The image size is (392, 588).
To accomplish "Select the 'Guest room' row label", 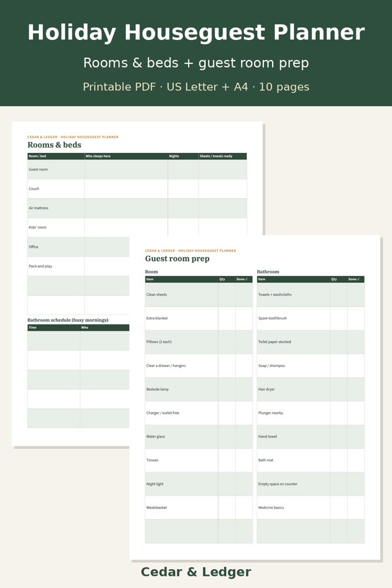I will 38,169.
